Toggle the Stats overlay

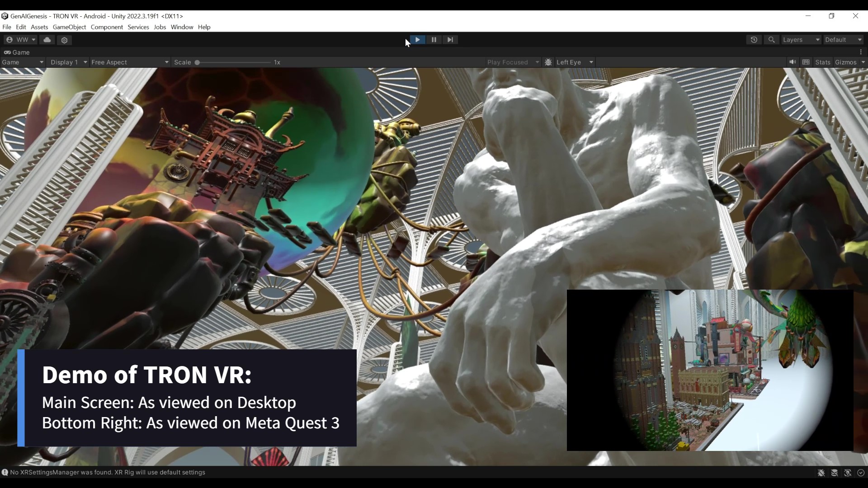coord(822,62)
